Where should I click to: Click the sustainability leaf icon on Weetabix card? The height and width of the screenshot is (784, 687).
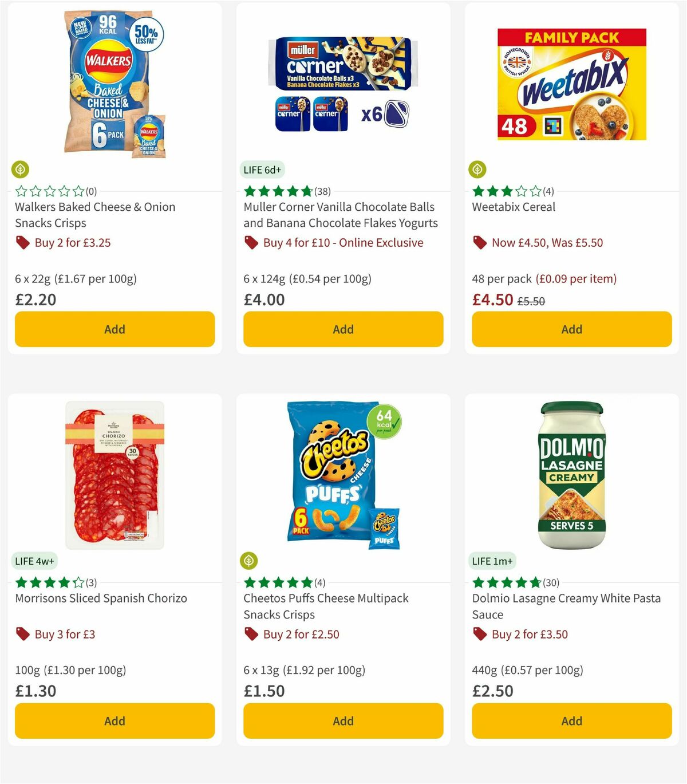pos(479,169)
